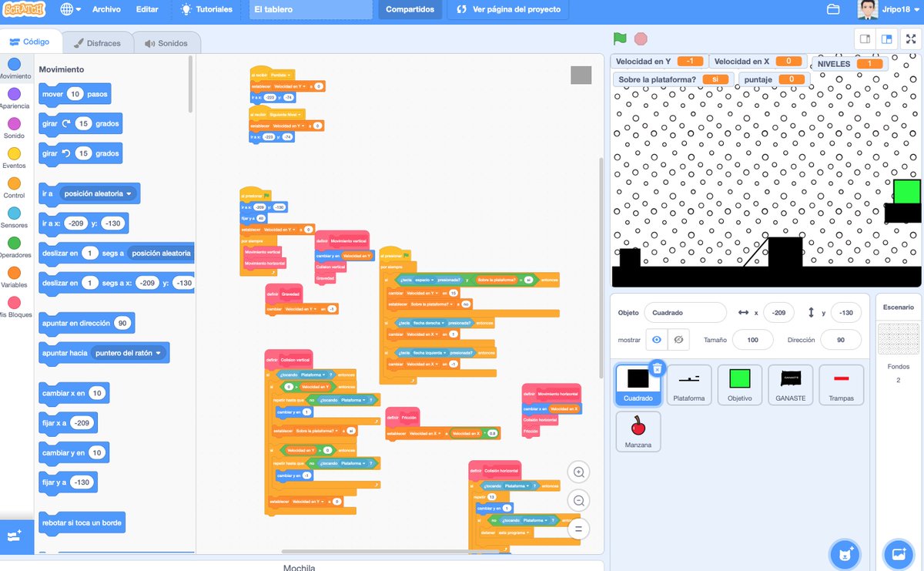Viewport: 924px width, 571px height.
Task: Click the choose a backdrop button
Action: (x=898, y=553)
